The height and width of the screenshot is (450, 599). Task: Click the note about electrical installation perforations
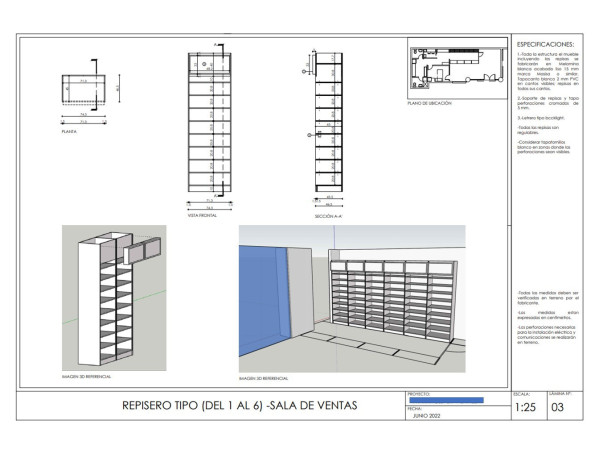[547, 335]
